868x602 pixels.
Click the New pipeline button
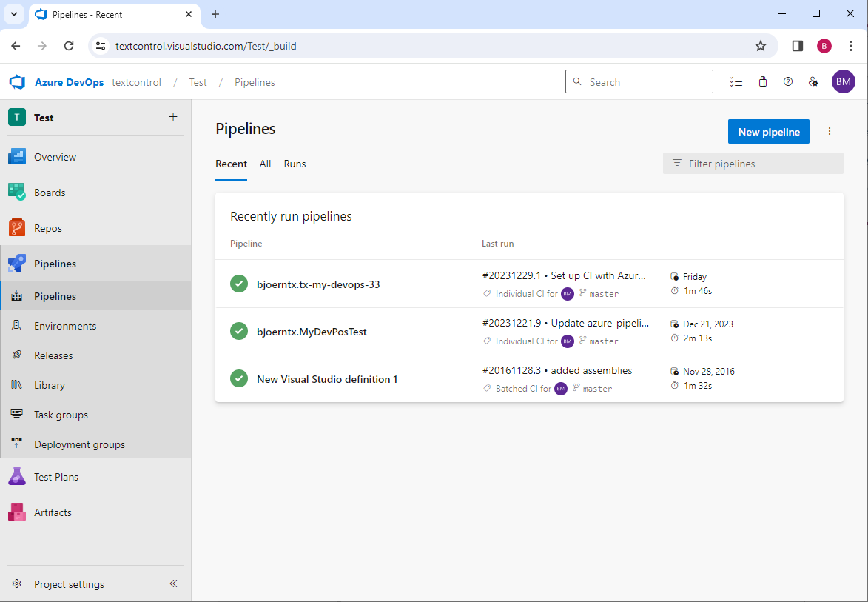tap(768, 131)
